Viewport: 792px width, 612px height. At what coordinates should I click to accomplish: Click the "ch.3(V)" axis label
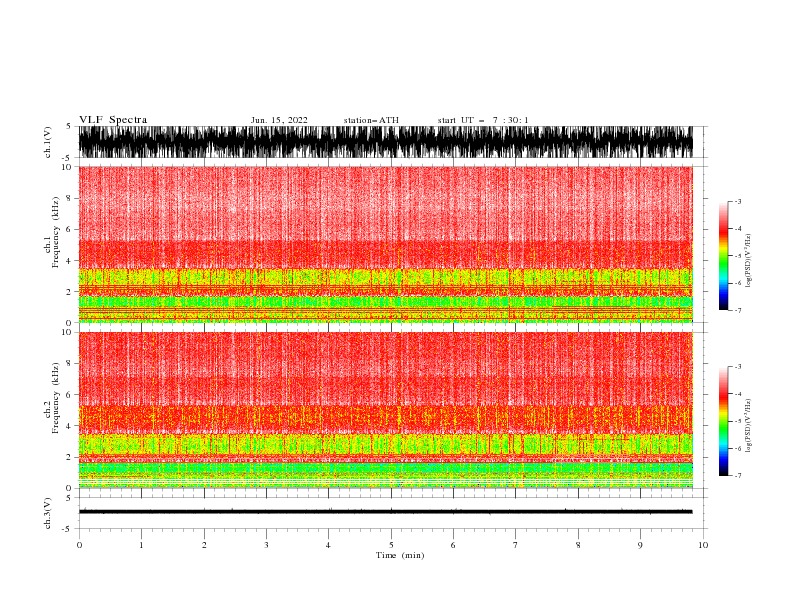point(48,513)
